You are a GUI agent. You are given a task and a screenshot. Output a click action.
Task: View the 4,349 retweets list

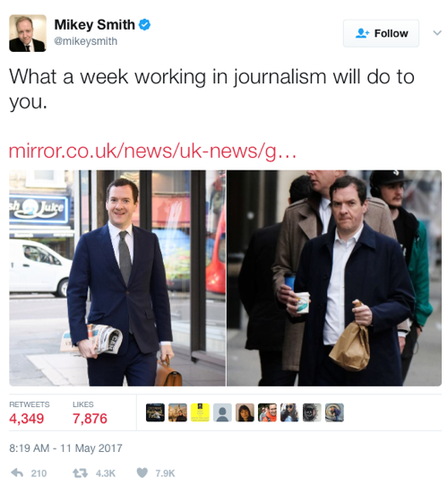pos(30,413)
